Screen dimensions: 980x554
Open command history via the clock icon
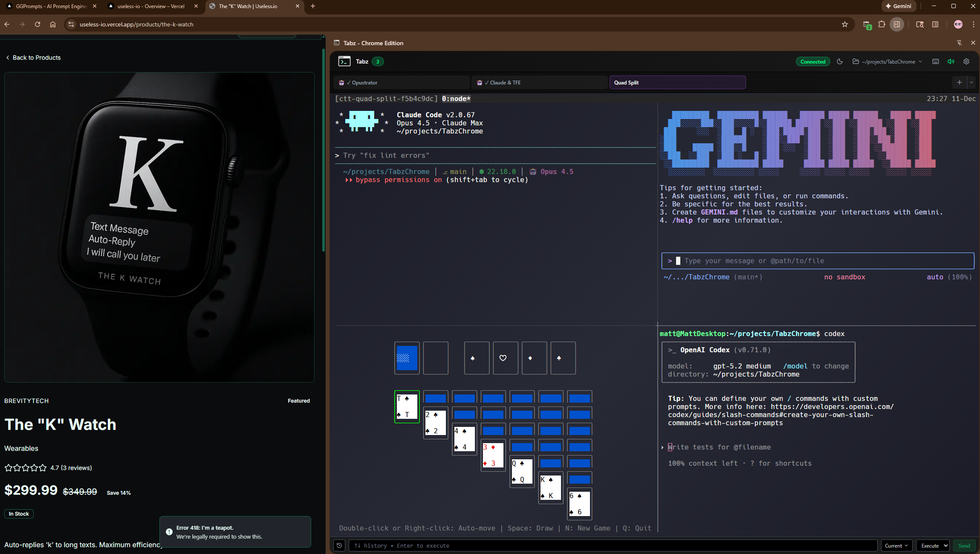[339, 545]
